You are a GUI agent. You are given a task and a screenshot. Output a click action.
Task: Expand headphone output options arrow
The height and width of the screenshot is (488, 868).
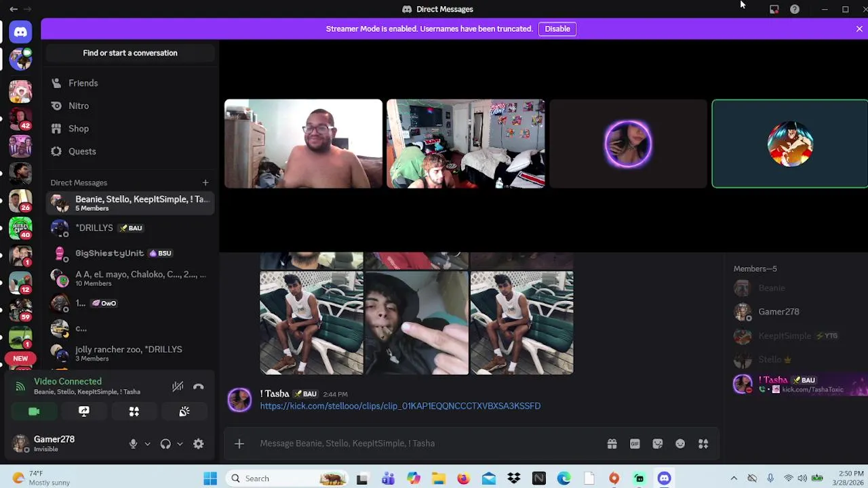(180, 444)
